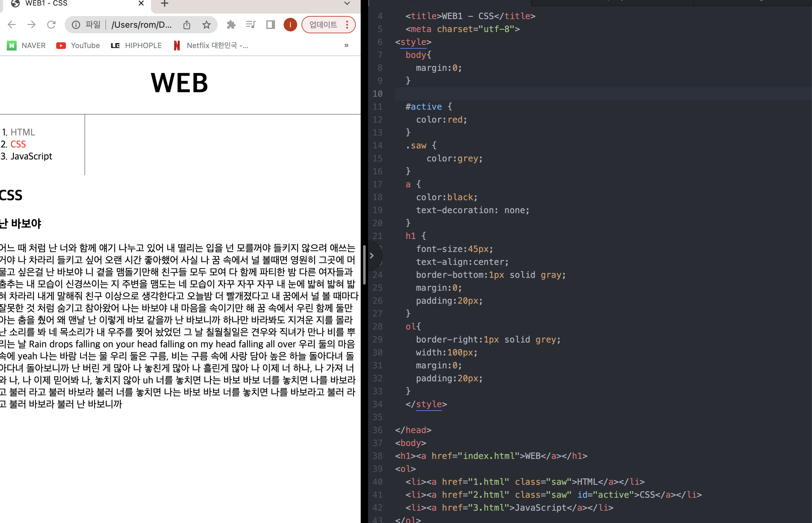The width and height of the screenshot is (812, 523).
Task: Click the #active selector in code
Action: [424, 107]
